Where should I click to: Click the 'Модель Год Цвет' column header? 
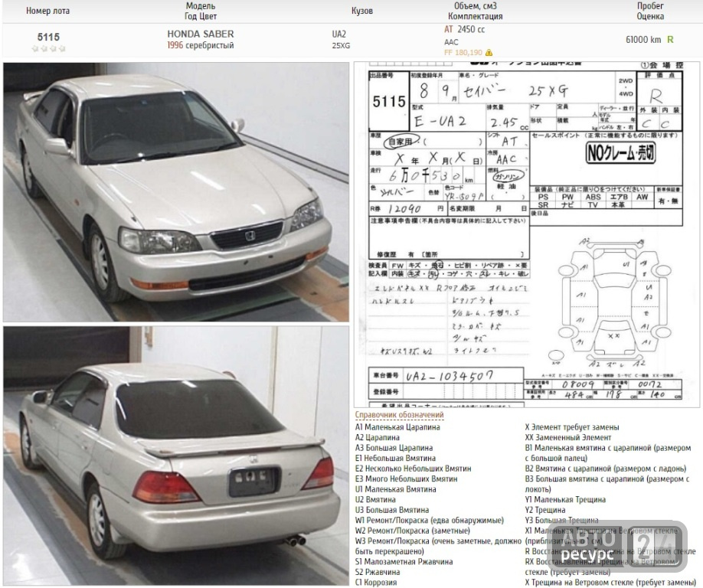201,11
